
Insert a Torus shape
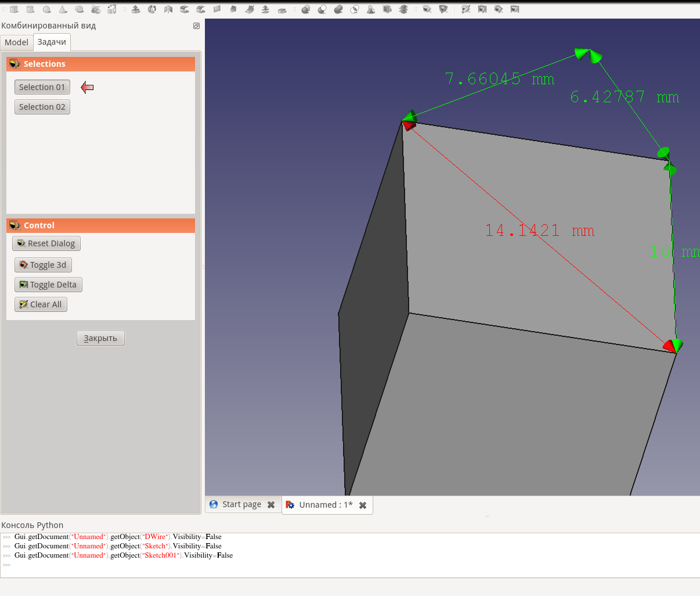click(x=79, y=9)
